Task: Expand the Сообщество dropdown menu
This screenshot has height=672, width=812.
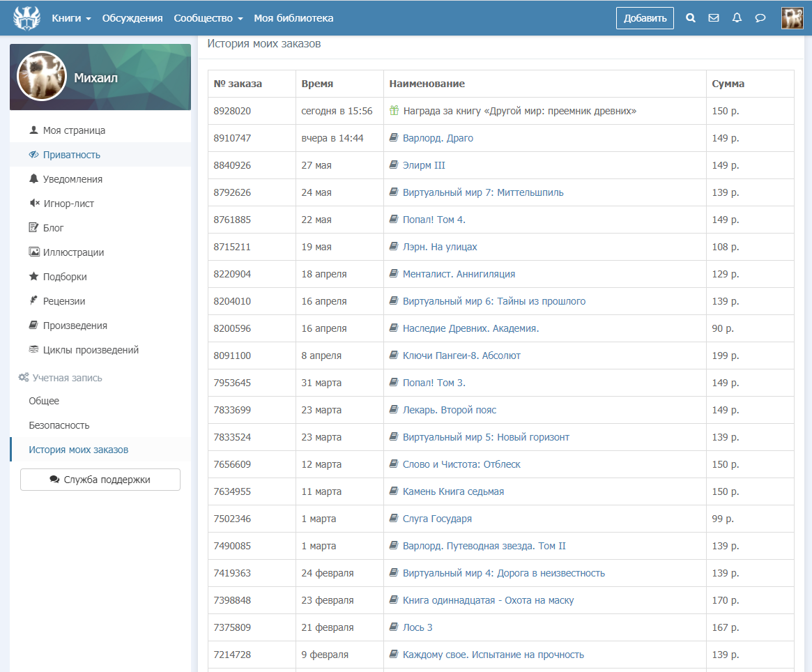Action: [208, 18]
